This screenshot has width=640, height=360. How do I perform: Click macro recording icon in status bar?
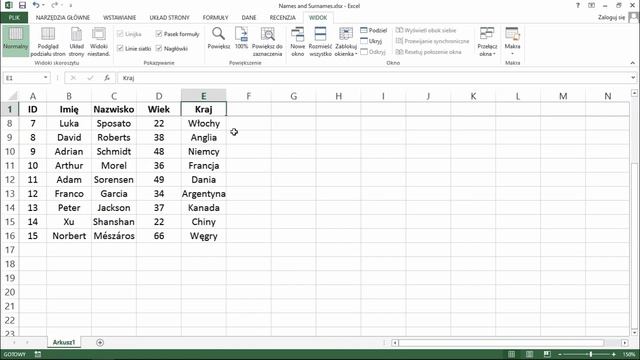click(38, 354)
